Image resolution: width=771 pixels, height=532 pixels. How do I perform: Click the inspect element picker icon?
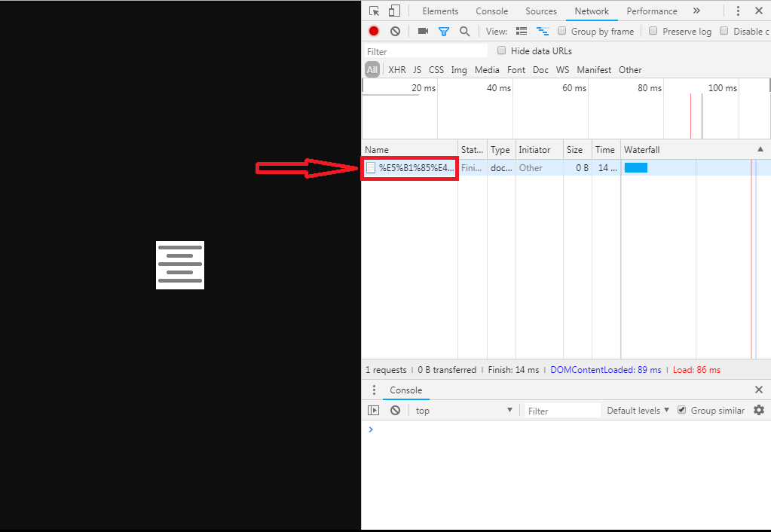[374, 11]
